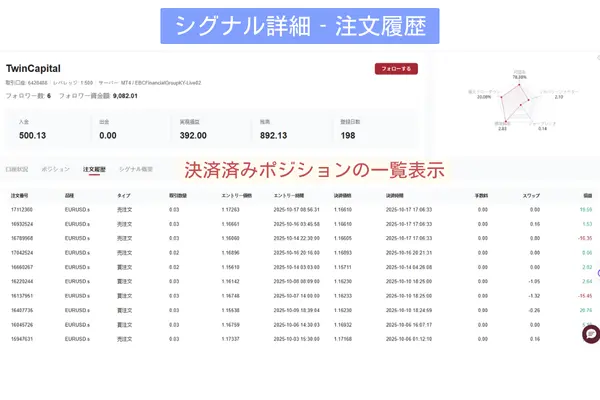600x400 pixels.
Task: Click the 残高 892.13 stat card
Action: [291, 130]
